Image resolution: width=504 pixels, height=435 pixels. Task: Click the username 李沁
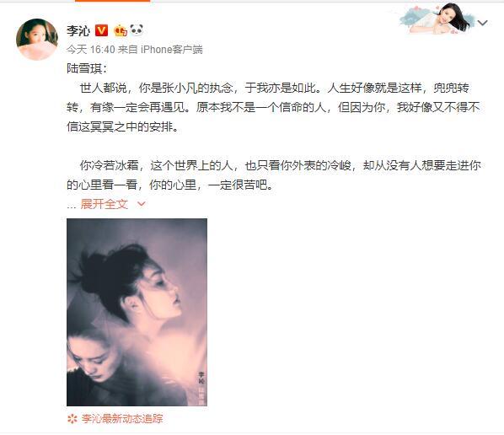click(78, 30)
